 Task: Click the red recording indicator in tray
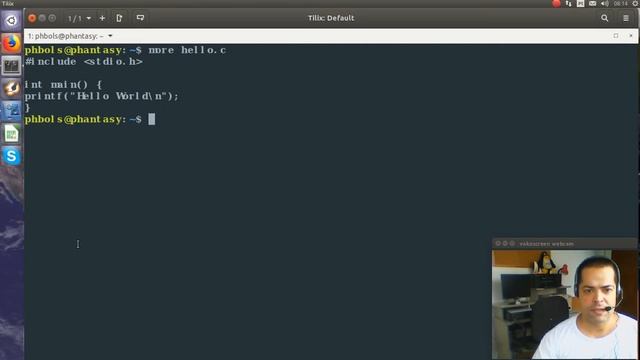click(x=556, y=4)
